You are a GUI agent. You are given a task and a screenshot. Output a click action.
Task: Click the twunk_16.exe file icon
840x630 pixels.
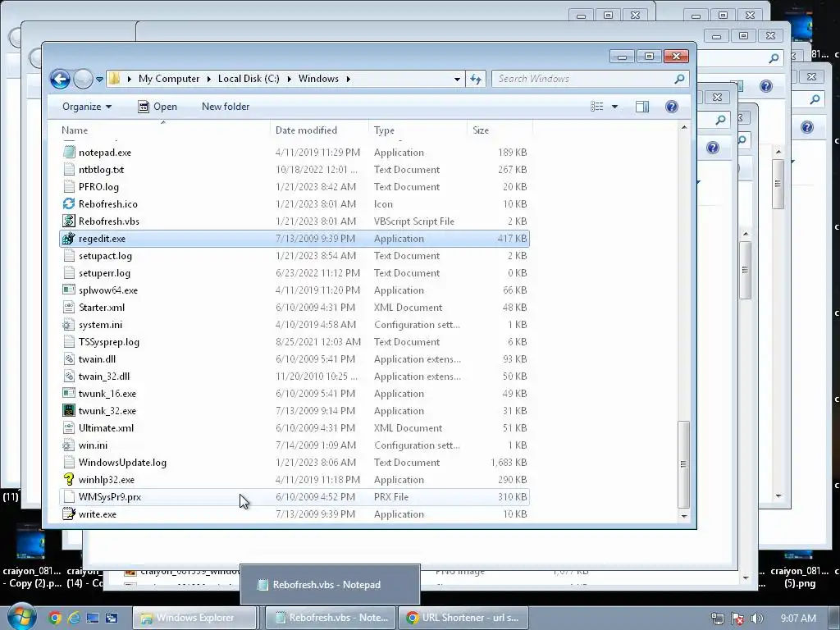[69, 393]
